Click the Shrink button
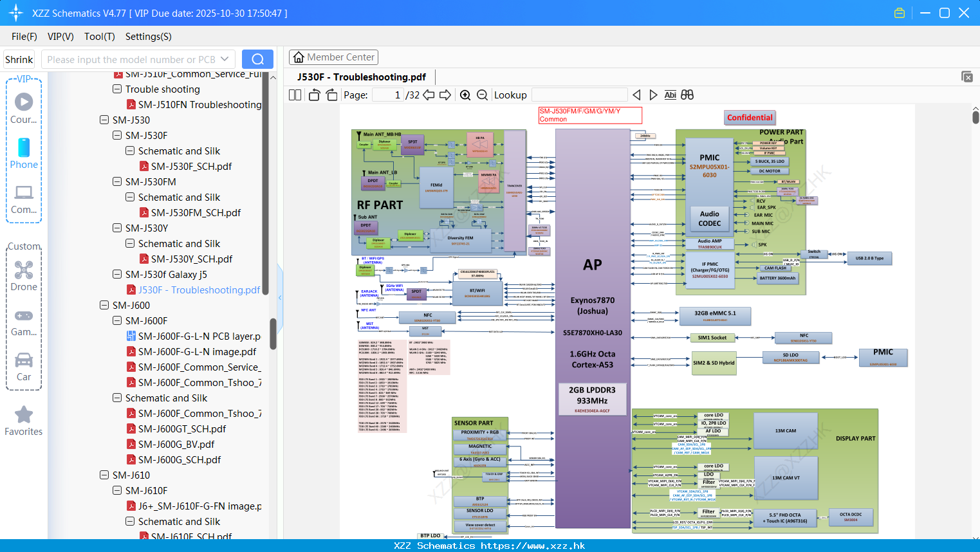This screenshot has width=980, height=552. [x=19, y=59]
